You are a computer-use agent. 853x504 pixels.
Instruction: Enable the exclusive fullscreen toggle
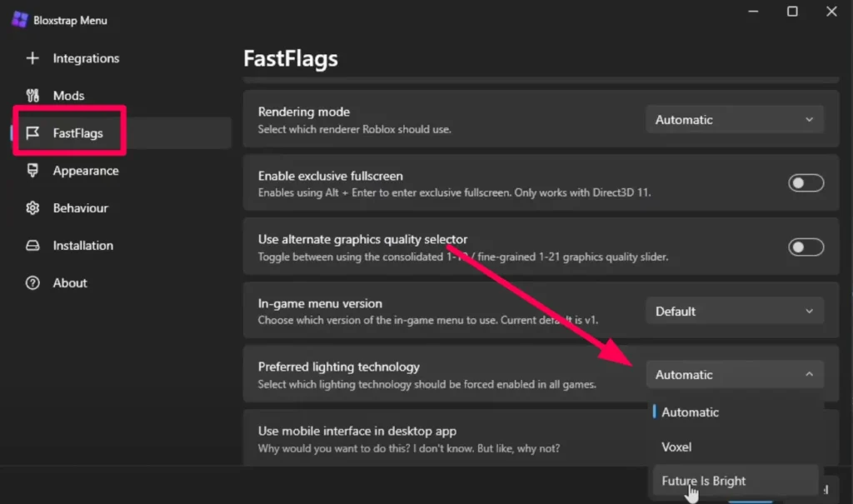806,182
